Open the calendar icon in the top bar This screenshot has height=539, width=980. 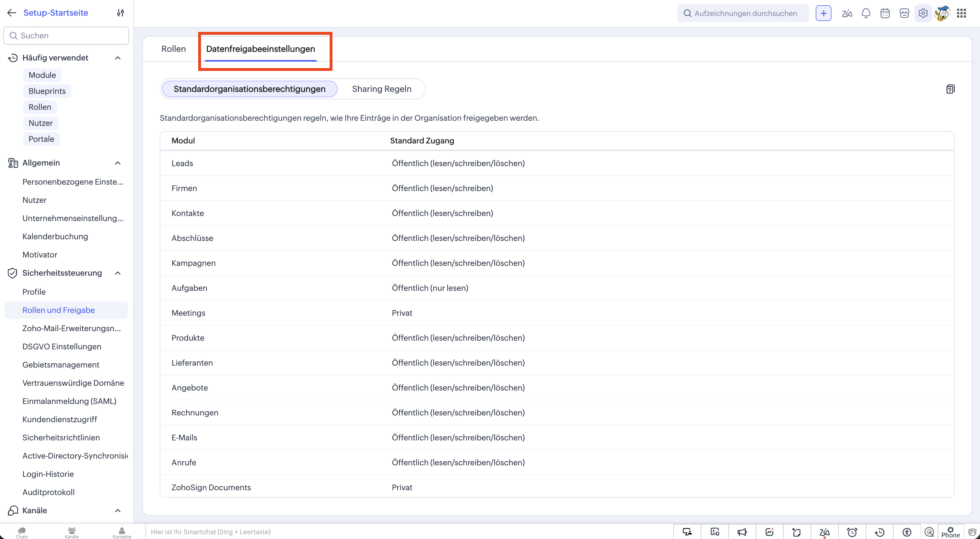click(x=885, y=13)
